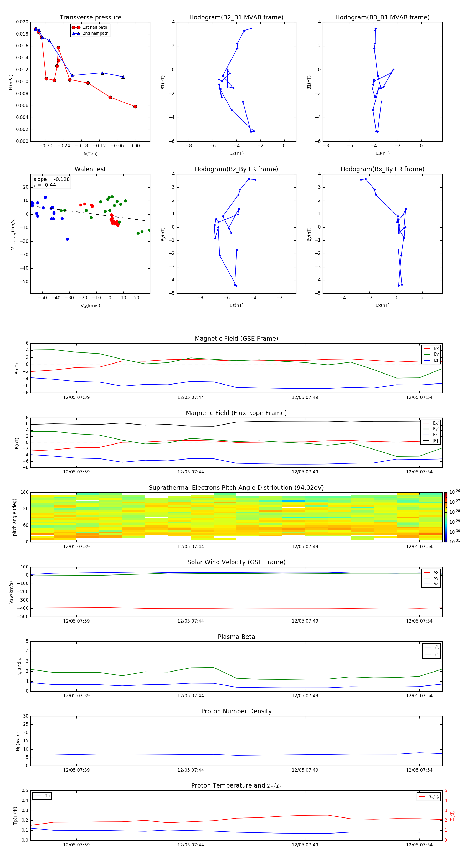473x868 pixels.
Task: Click the 'Vx' legend entry
Action: 431,572
